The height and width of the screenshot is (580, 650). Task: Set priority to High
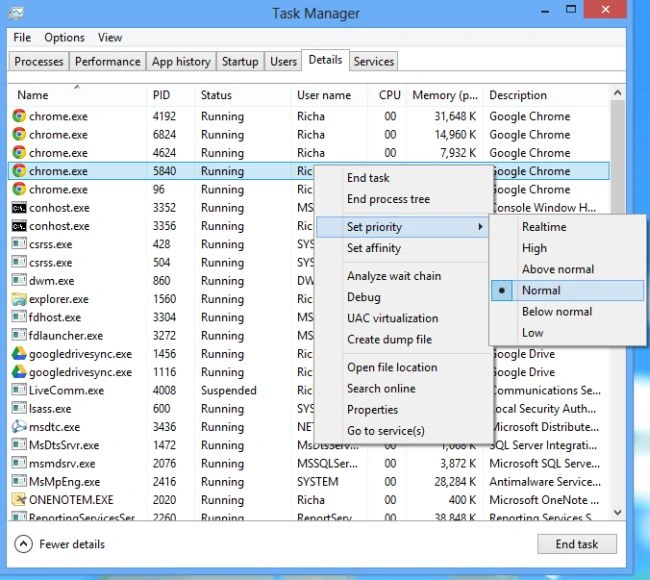click(567, 248)
